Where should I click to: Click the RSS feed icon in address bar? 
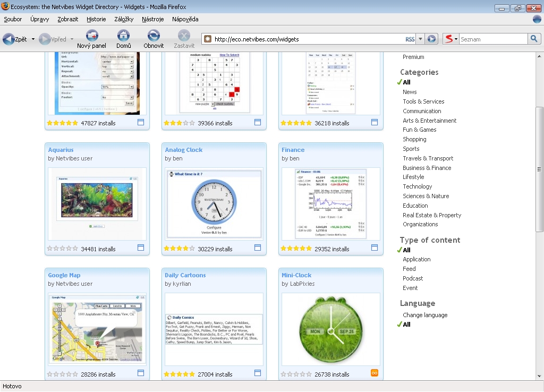click(410, 39)
